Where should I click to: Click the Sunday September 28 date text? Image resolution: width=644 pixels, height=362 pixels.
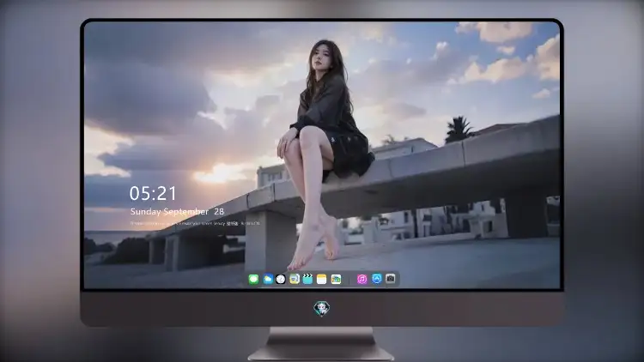pyautogui.click(x=177, y=211)
